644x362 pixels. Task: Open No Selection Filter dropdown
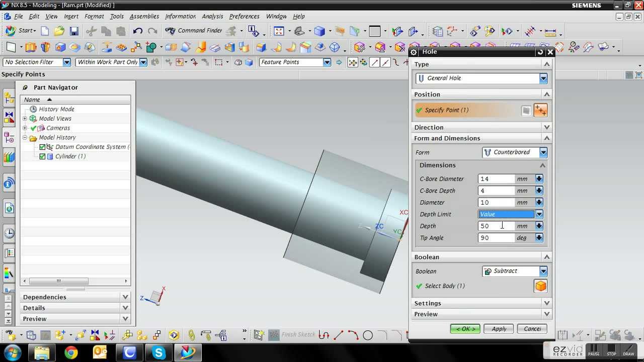tap(67, 62)
